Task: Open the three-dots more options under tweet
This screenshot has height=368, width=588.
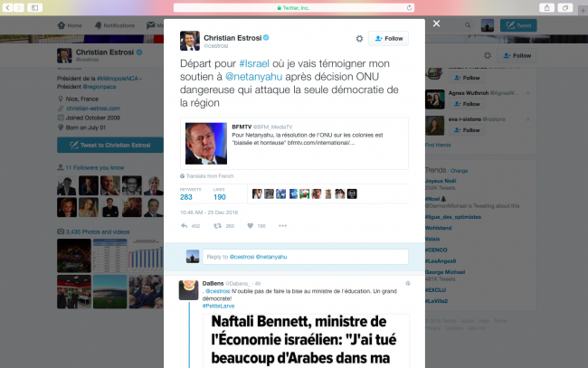Action: click(x=283, y=226)
